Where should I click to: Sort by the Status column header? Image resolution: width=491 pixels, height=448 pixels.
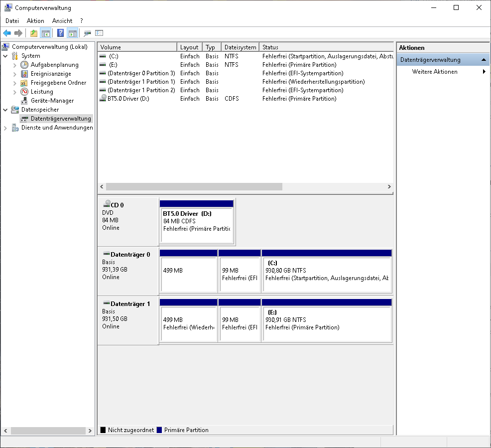tap(326, 47)
